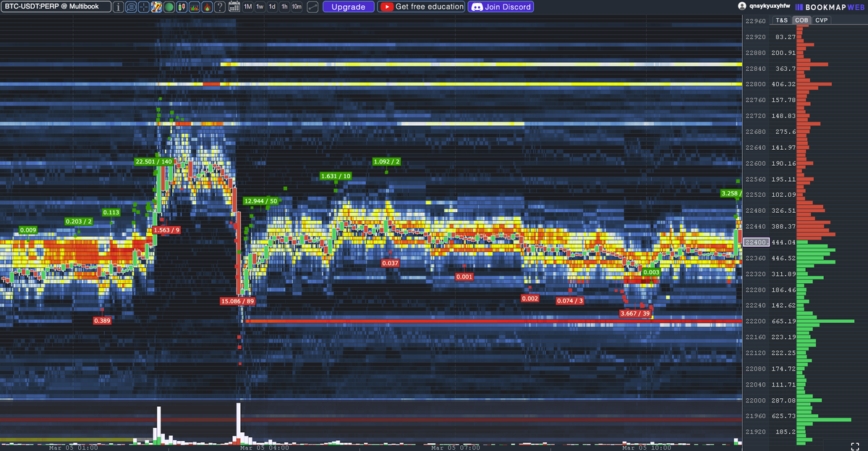Click the 1.563 / 9 red volume label
868x451 pixels.
click(166, 229)
